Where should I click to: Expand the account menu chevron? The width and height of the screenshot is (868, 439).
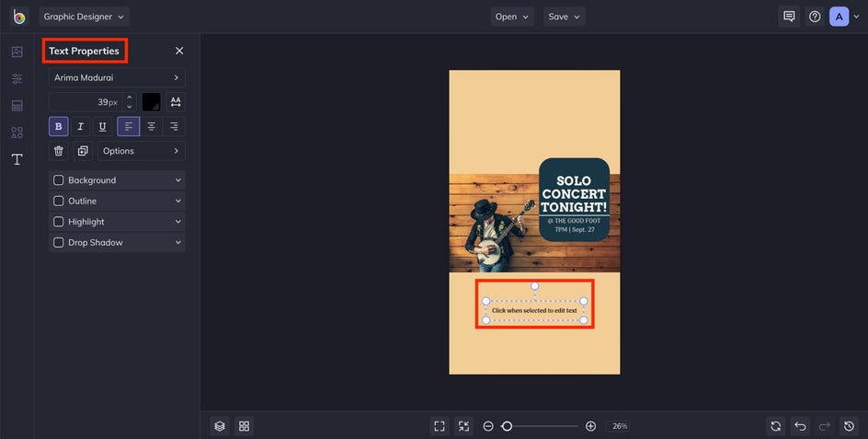click(x=857, y=17)
